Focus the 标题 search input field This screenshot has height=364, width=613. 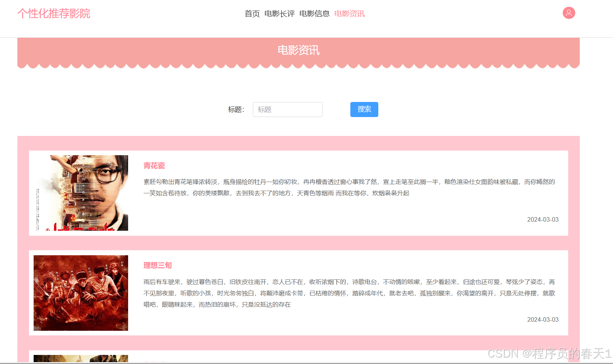tap(288, 110)
